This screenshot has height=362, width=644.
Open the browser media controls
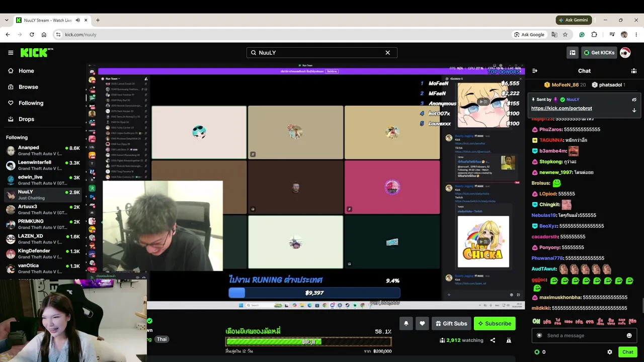pyautogui.click(x=612, y=35)
